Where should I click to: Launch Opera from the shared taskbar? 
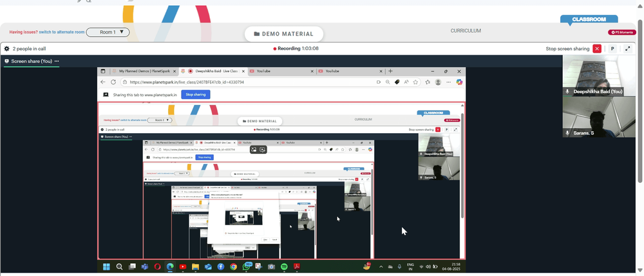157,266
